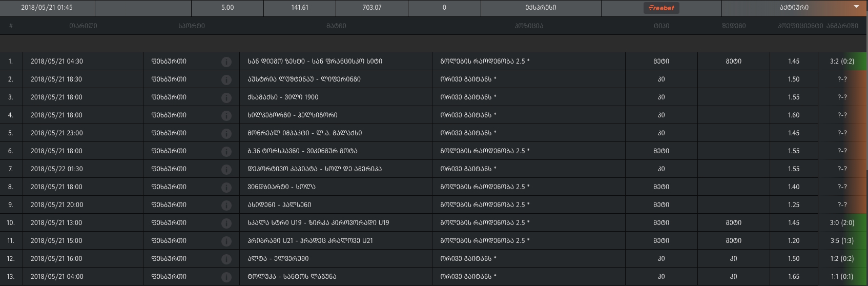Open info for სკალა სტრი U19 match
Viewport: 868px width, 286px height.
tap(226, 223)
